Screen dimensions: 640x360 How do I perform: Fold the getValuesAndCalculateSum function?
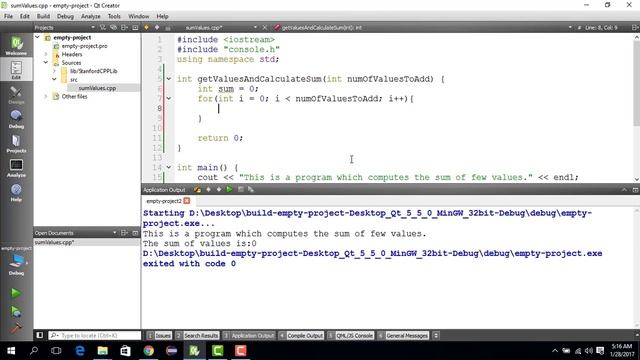(x=169, y=79)
